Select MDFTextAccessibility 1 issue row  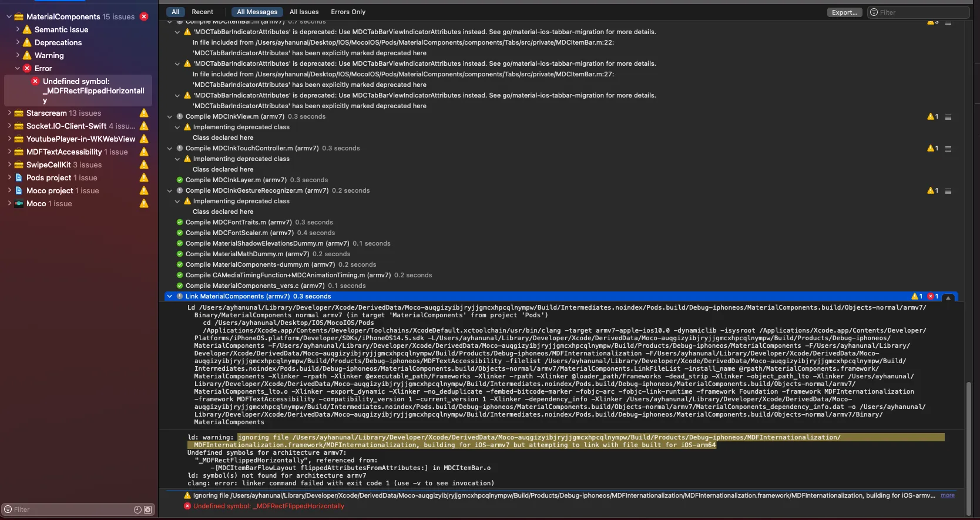tap(78, 152)
